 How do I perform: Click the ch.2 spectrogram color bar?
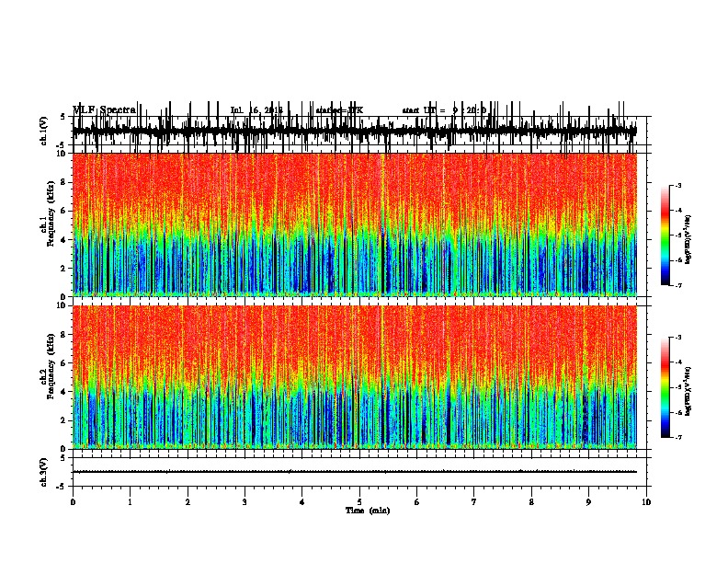coord(665,387)
